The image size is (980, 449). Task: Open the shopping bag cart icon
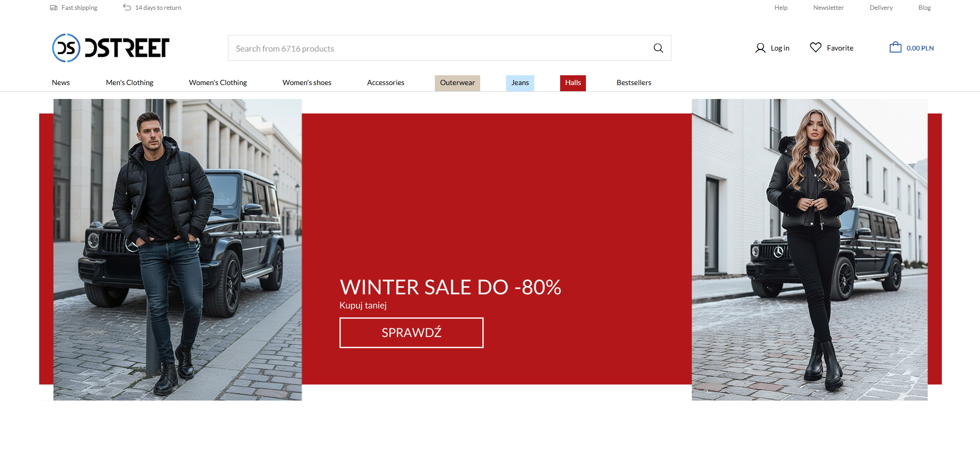(x=895, y=47)
